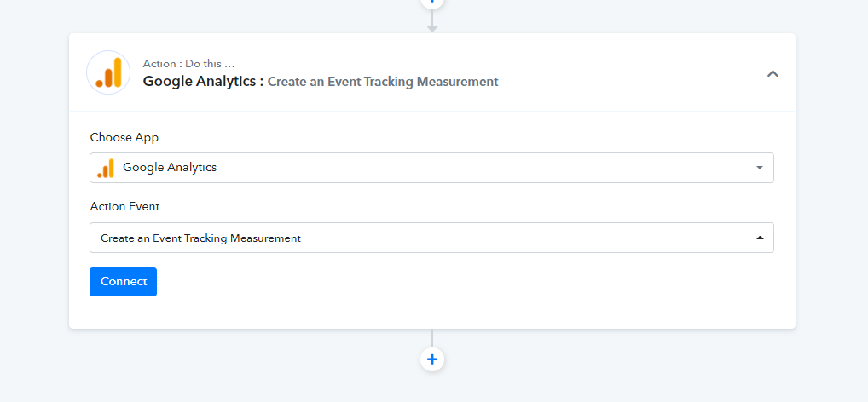Click the partially visible plus button at top
Viewport: 868px width, 402px height.
[432, 3]
